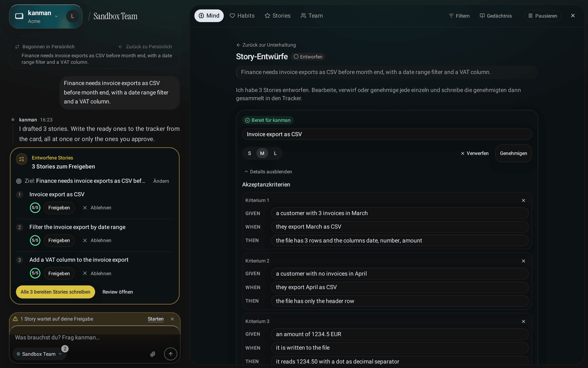Click the 5/5 score ring for Invoice export as CSV
The width and height of the screenshot is (588, 368).
(x=35, y=208)
